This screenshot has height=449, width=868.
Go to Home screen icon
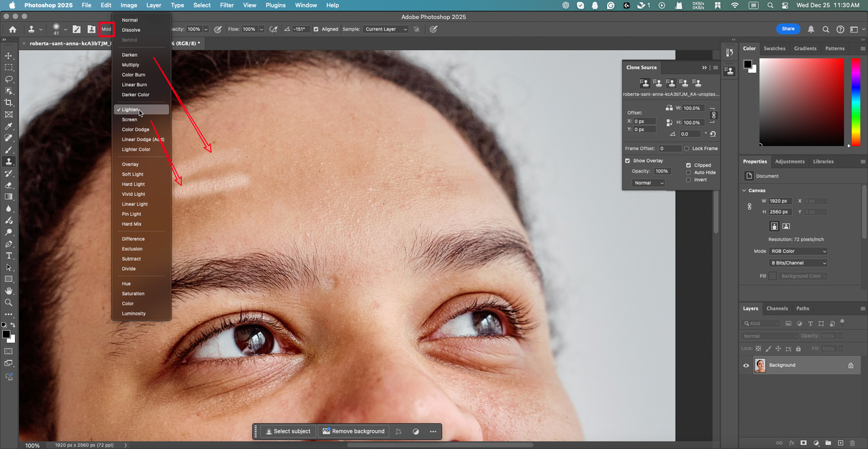[x=12, y=29]
